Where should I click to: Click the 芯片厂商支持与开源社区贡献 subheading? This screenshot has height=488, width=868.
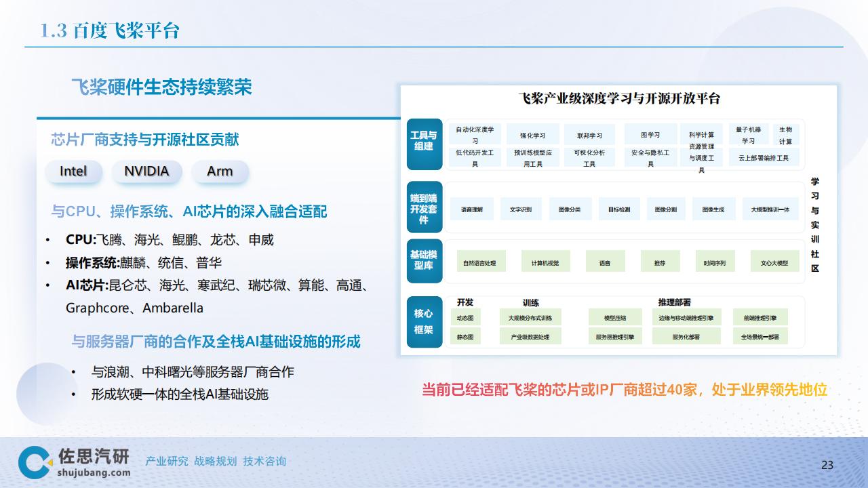click(145, 140)
